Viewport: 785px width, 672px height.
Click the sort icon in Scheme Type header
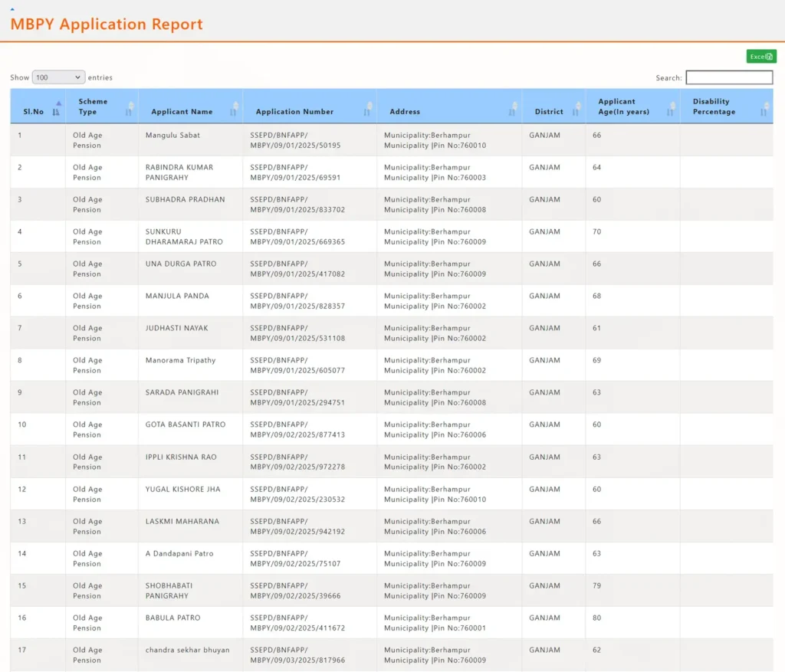(130, 109)
